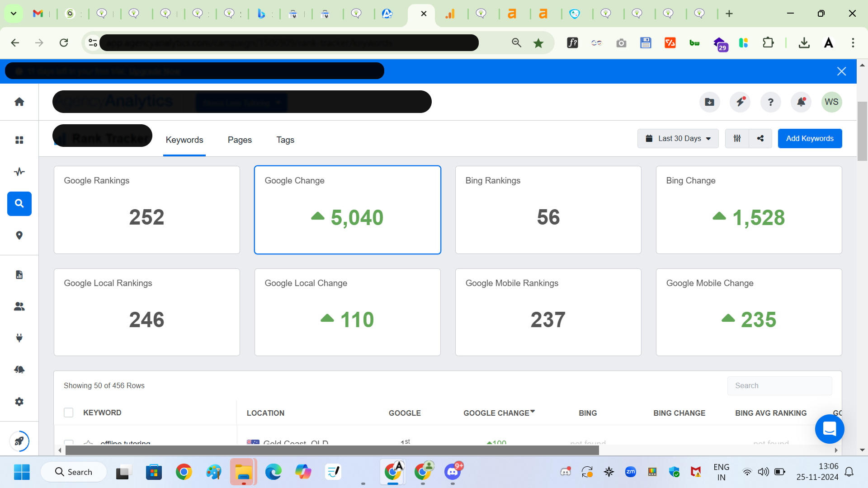Viewport: 868px width, 488px height.
Task: Open the WS user avatar menu
Action: 831,102
